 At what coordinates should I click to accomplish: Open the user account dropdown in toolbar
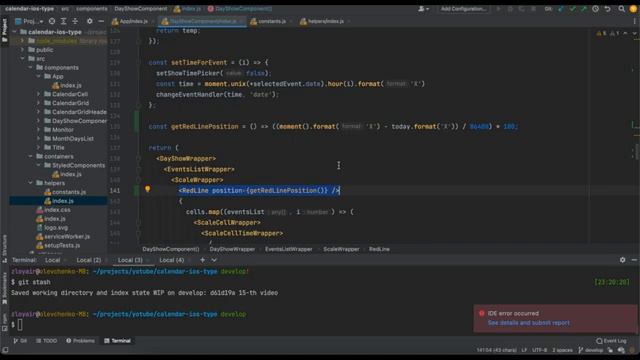point(423,9)
